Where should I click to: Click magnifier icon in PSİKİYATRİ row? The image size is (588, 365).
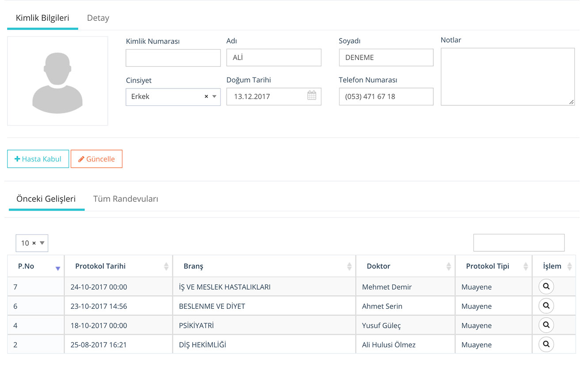[x=546, y=325]
